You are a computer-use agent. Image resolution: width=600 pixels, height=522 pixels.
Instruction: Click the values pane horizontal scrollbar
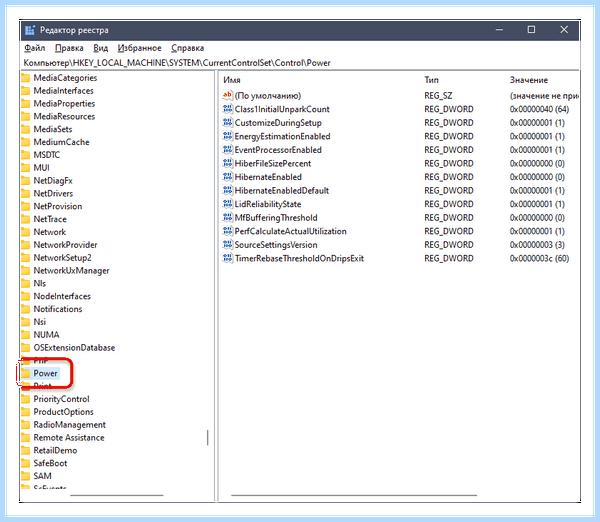(x=354, y=495)
